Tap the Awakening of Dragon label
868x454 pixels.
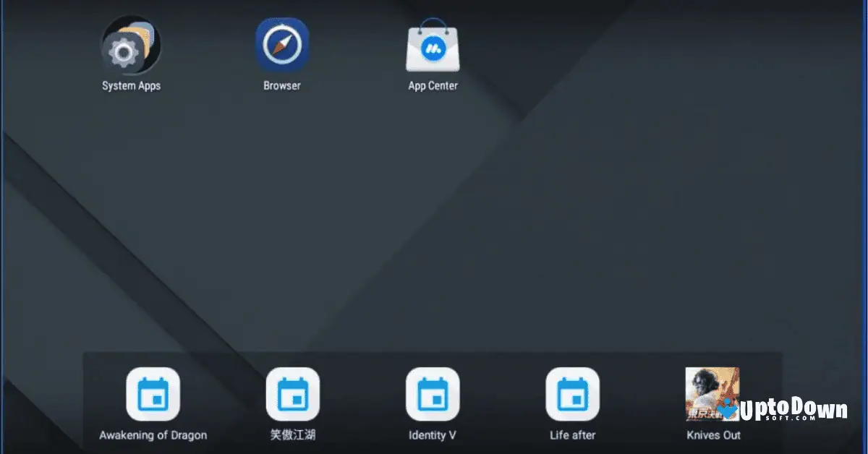tap(153, 435)
